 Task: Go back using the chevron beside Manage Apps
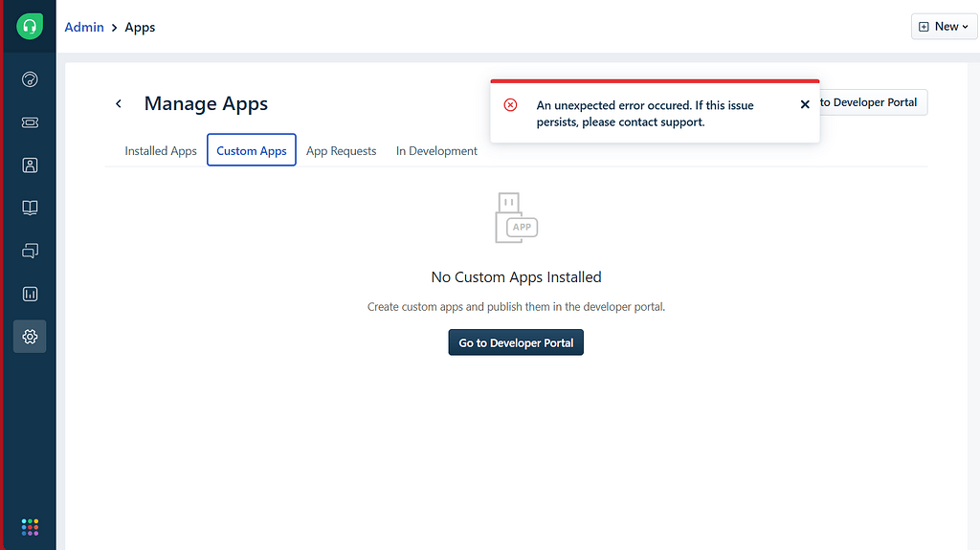[119, 103]
